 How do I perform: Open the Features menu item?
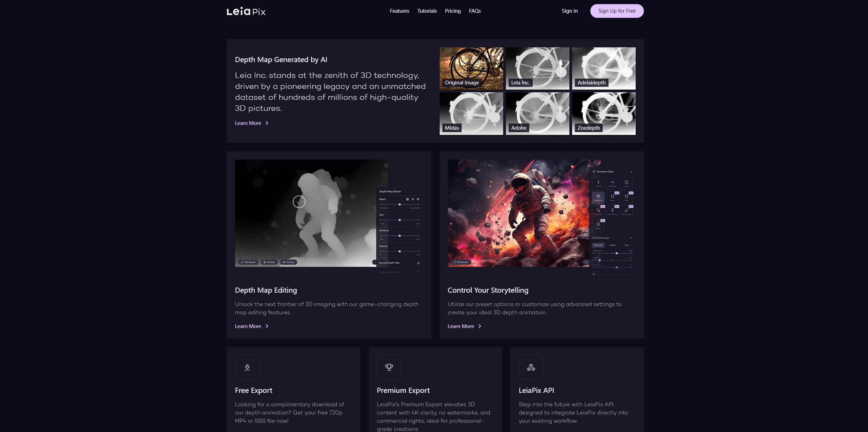point(400,11)
